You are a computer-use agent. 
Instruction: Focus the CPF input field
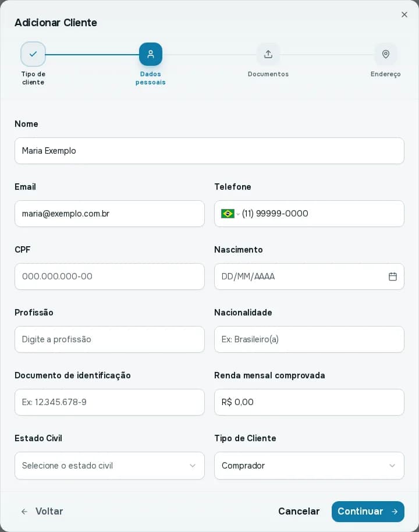click(109, 276)
